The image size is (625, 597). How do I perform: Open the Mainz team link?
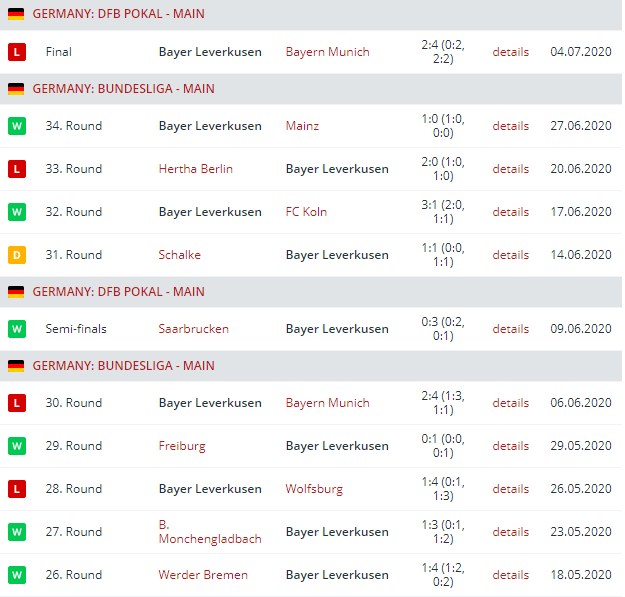pyautogui.click(x=302, y=126)
